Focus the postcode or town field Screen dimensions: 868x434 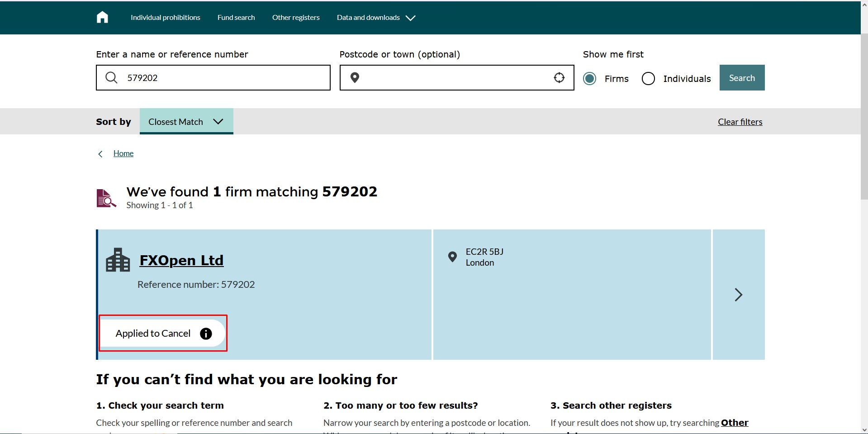click(457, 77)
